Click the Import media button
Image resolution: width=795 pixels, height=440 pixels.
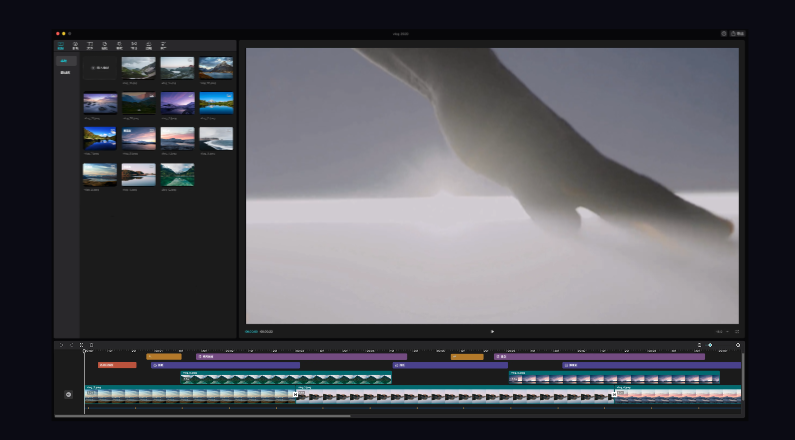(x=100, y=68)
